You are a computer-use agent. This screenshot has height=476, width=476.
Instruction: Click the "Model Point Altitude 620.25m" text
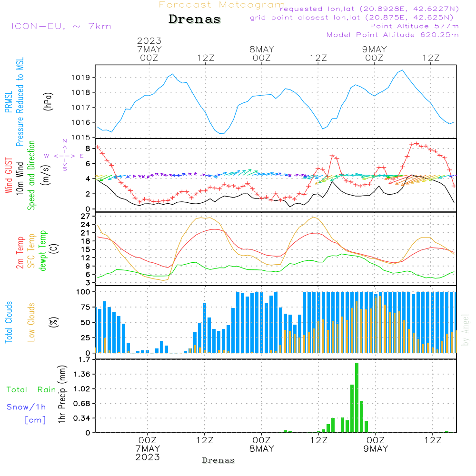coord(393,35)
